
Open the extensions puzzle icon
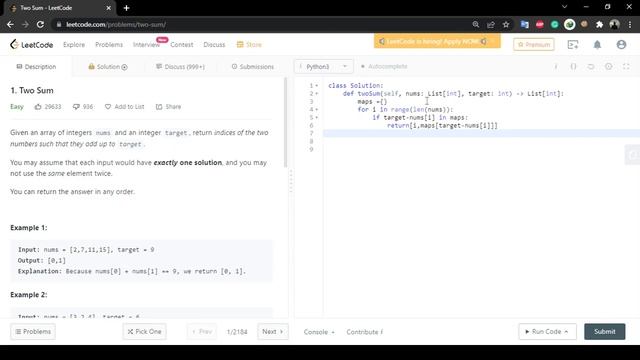click(x=599, y=24)
